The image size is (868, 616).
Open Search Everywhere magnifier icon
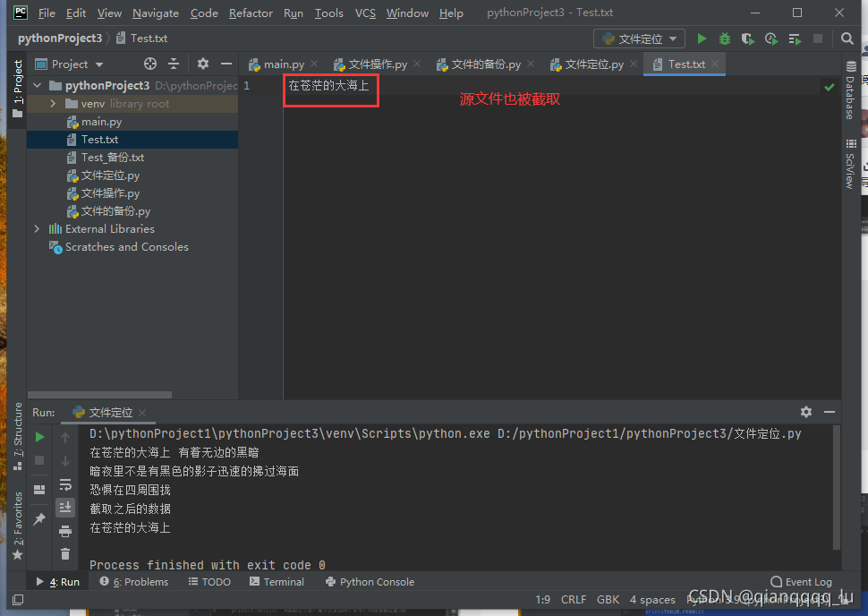point(847,38)
